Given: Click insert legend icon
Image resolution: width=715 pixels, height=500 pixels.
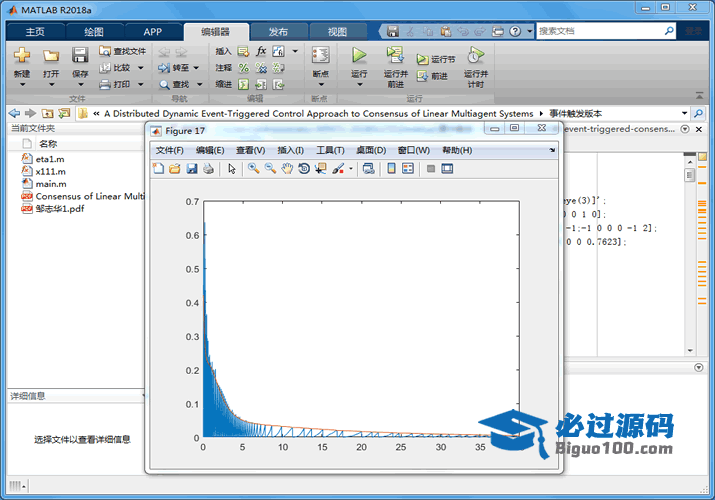Looking at the screenshot, I should [408, 169].
